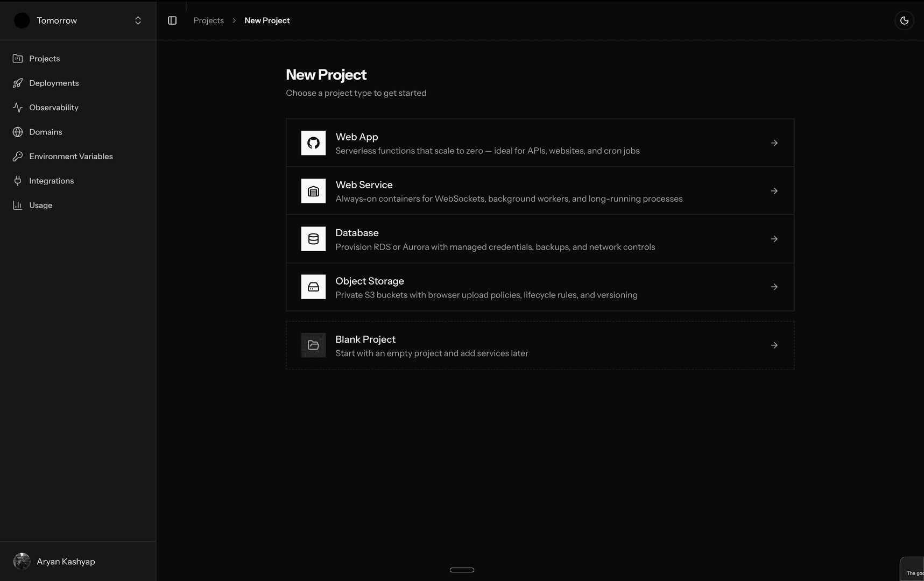Click the 'Provision RDS or Aurora' description
924x581 pixels.
click(x=495, y=247)
